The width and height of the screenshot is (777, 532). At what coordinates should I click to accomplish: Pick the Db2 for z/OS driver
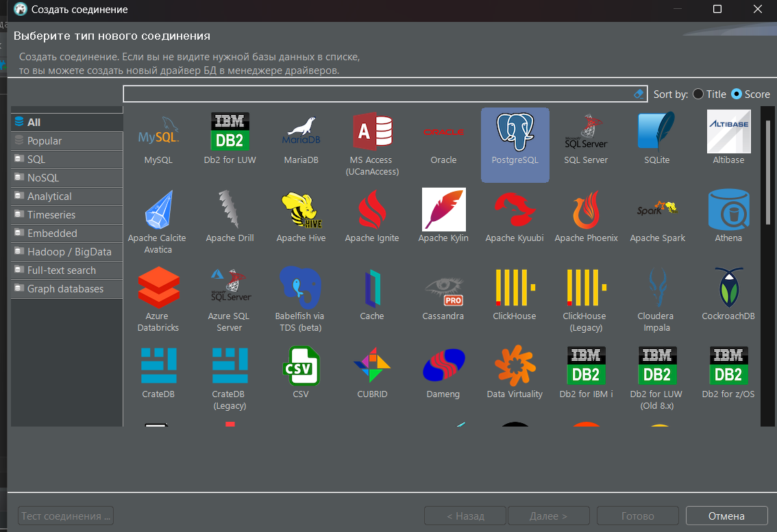point(728,372)
